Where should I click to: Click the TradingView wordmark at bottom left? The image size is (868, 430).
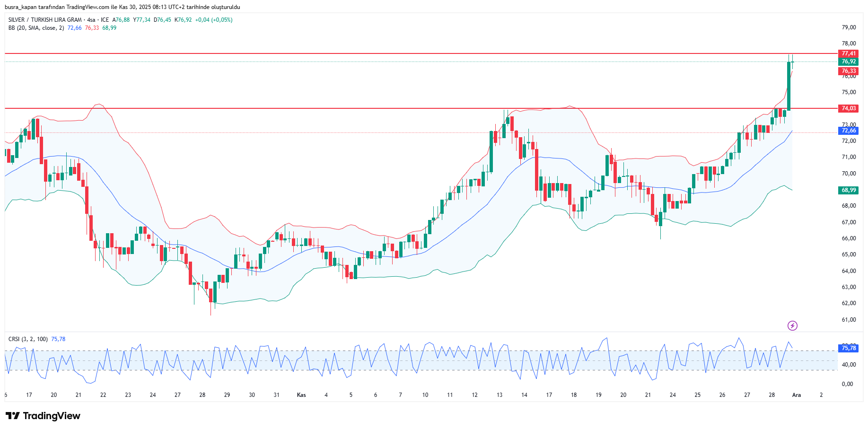click(52, 416)
